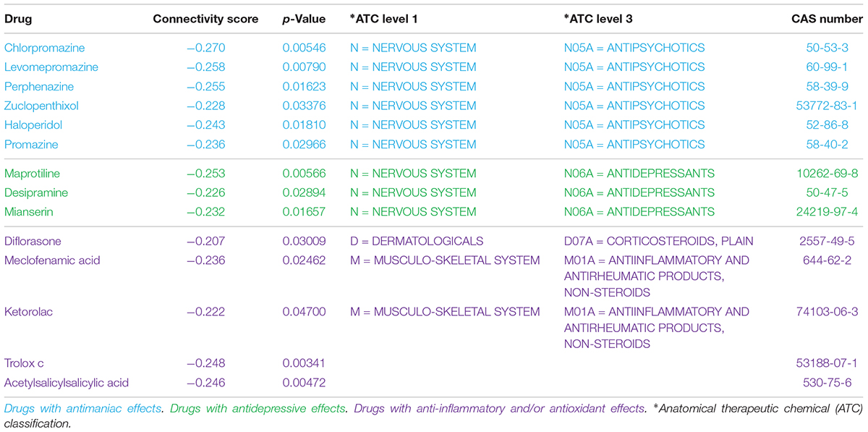Click p-value 0.02966
Screen dimensions: 868x432
tap(304, 144)
